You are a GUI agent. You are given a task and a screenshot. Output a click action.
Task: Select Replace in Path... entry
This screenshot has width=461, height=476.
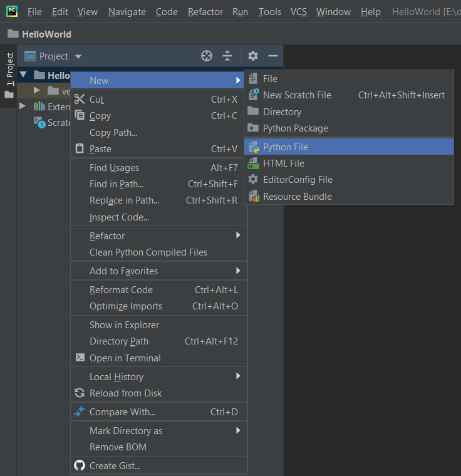(x=159, y=200)
